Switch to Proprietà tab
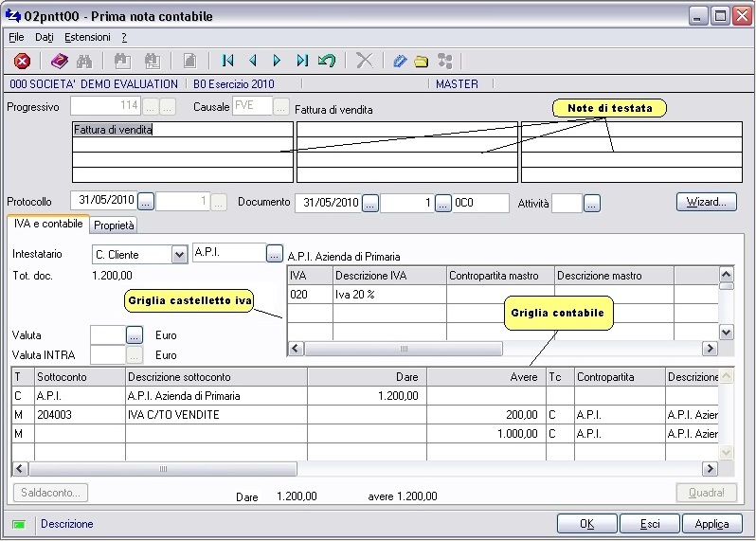 (x=114, y=225)
